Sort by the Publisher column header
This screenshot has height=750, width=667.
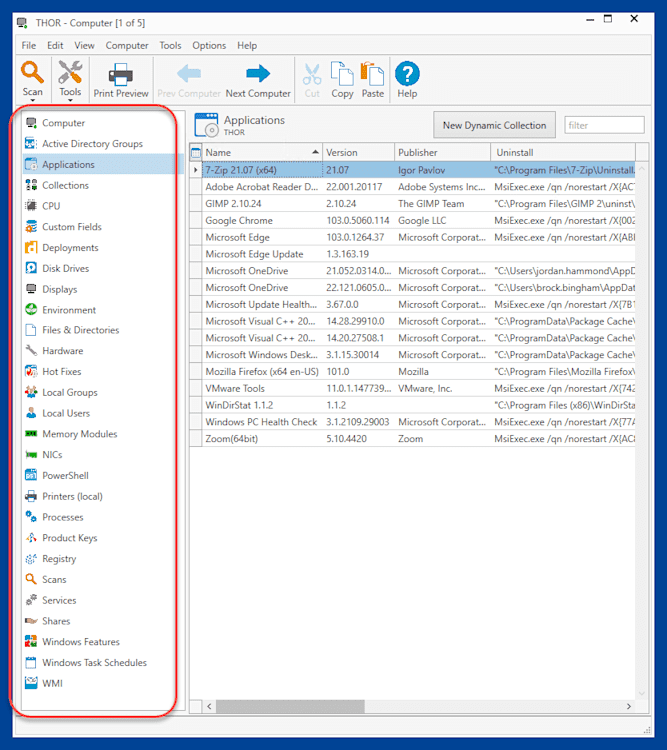[443, 153]
